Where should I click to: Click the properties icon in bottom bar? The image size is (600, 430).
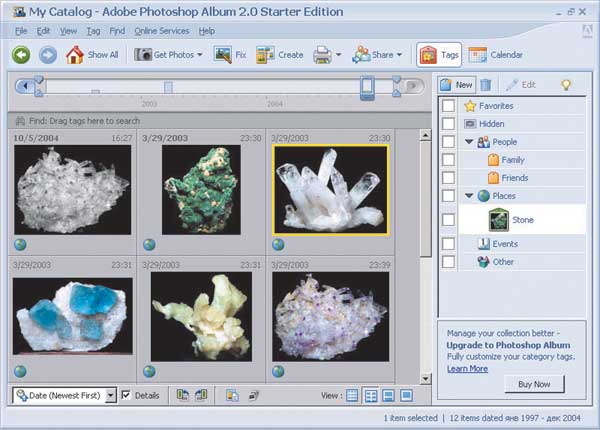(232, 395)
